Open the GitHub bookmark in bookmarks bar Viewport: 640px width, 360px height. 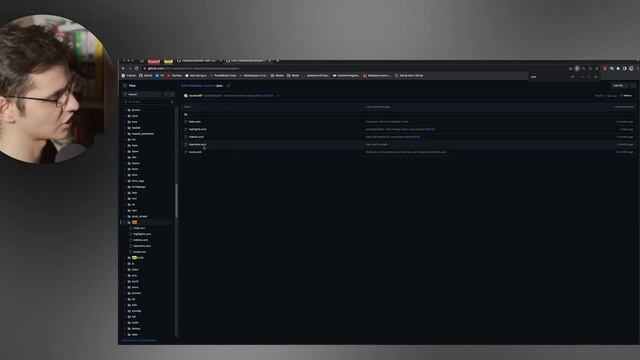(146, 76)
